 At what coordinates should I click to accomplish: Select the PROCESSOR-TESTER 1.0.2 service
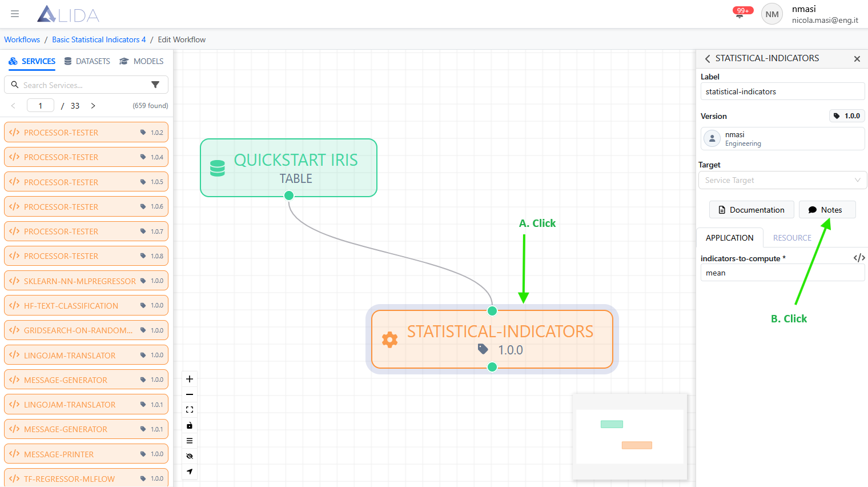(x=86, y=132)
